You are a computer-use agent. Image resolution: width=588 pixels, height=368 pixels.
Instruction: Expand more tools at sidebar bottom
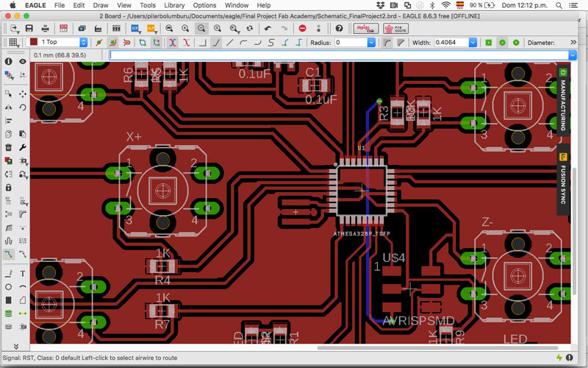tap(15, 346)
